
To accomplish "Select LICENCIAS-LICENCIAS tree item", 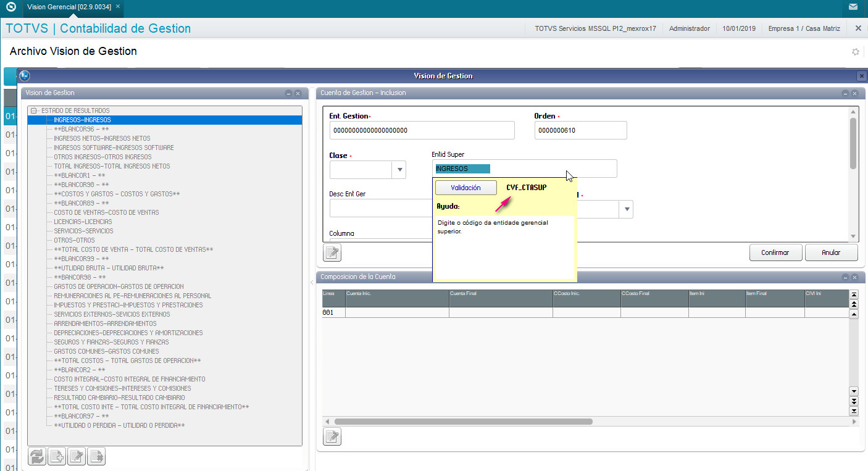I will pyautogui.click(x=83, y=222).
